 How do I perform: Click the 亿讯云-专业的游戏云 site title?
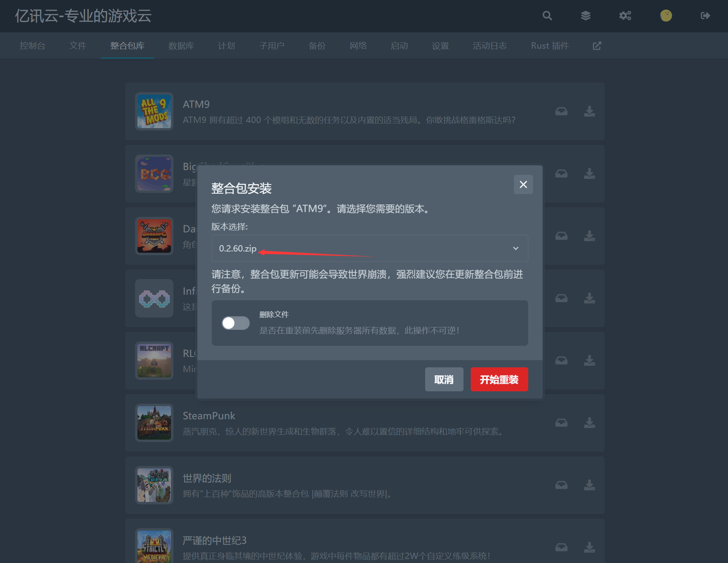point(83,16)
